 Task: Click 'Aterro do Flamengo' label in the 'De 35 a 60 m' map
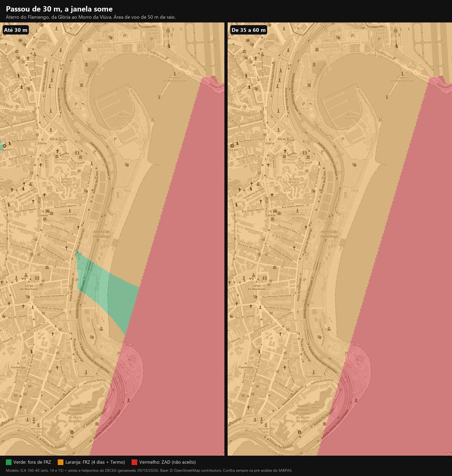pyautogui.click(x=329, y=234)
